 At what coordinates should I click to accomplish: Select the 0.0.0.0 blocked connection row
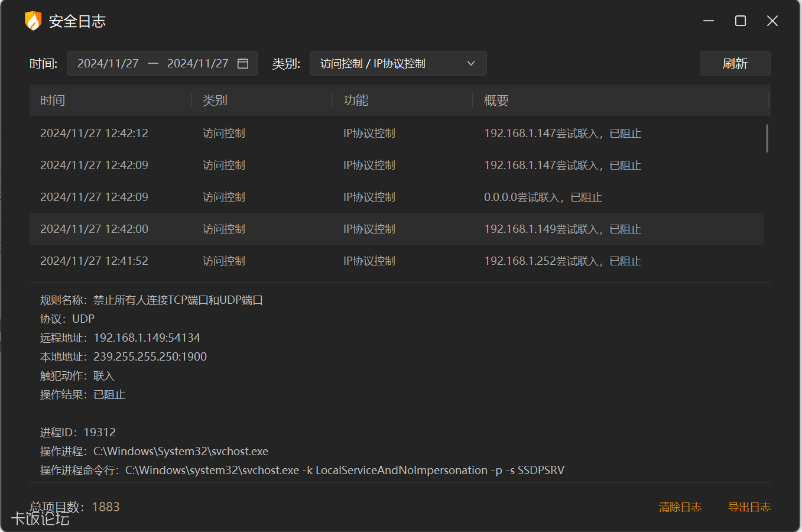(x=396, y=197)
